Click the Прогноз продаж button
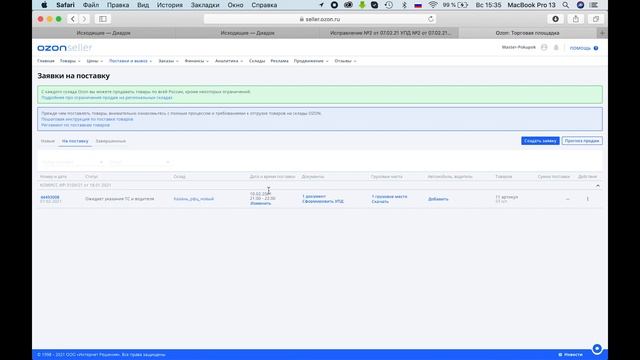 [x=582, y=141]
